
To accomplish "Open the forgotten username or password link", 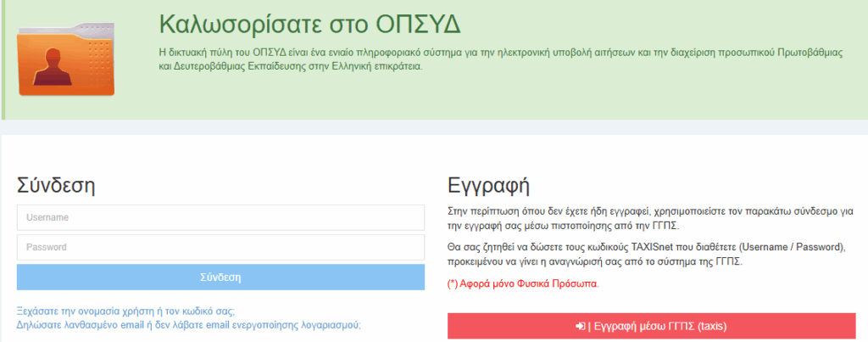I will point(127,311).
